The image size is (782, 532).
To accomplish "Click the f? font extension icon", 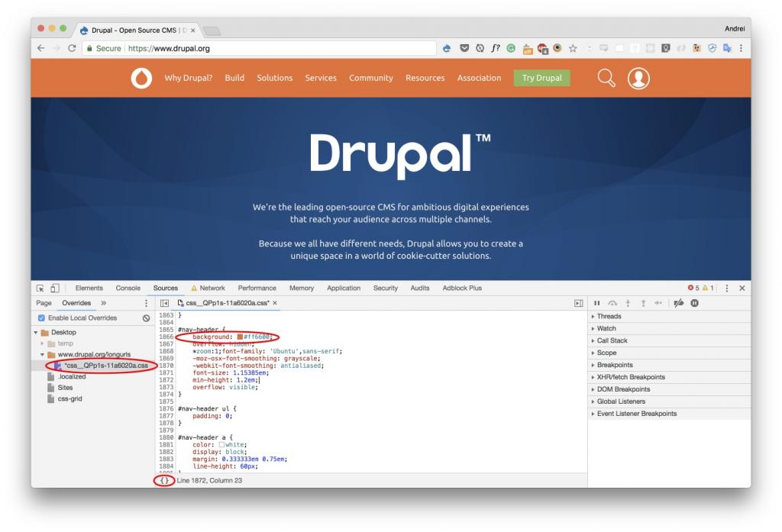I will [495, 48].
